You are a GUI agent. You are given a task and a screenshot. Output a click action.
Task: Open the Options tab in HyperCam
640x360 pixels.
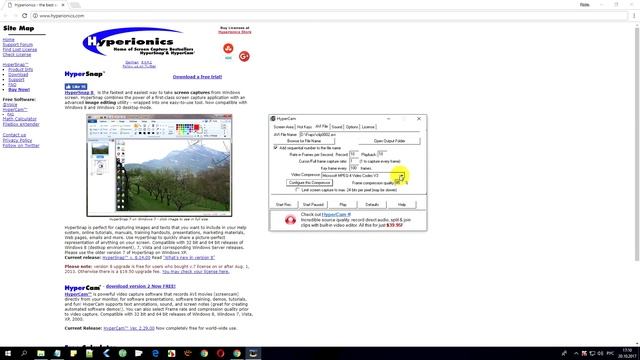tap(352, 127)
